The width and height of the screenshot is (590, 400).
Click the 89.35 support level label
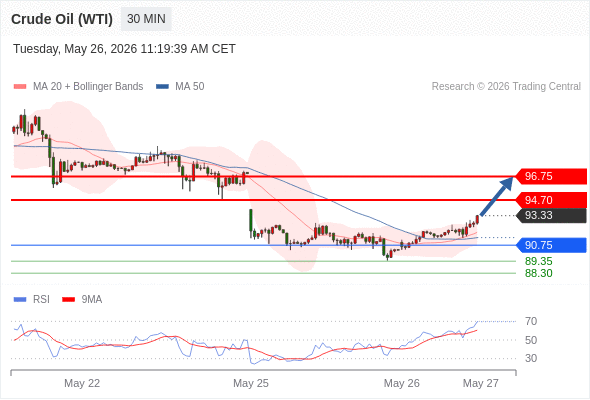point(538,261)
